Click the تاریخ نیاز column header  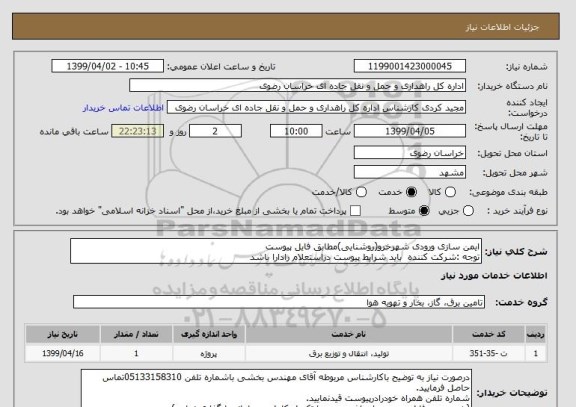click(63, 334)
